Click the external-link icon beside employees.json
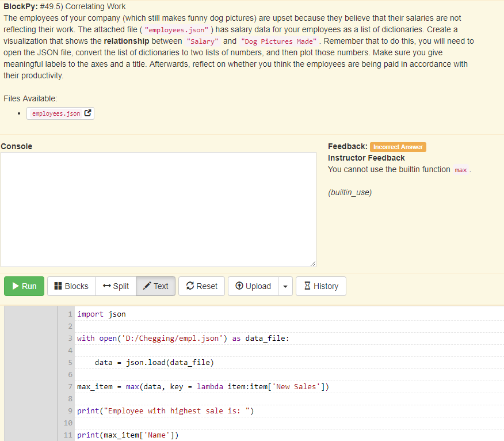Image resolution: width=504 pixels, height=441 pixels. click(87, 113)
